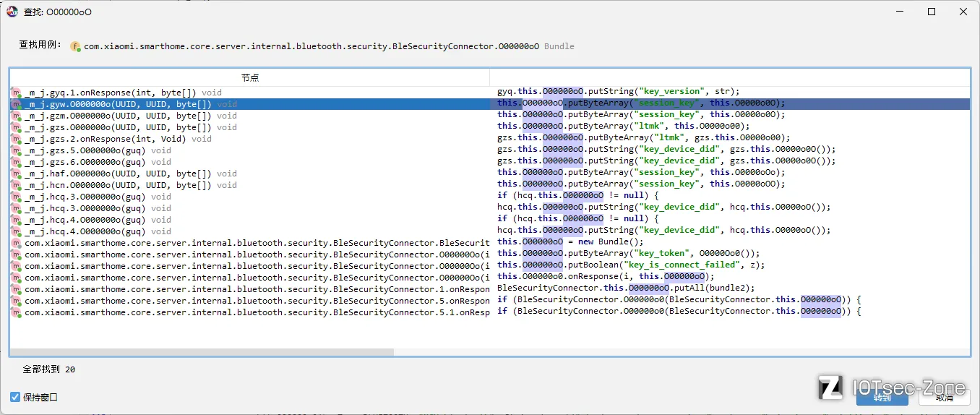This screenshot has height=415, width=980.
Task: Select the BleSecurityConnector.1.onRespon row
Action: click(x=257, y=289)
